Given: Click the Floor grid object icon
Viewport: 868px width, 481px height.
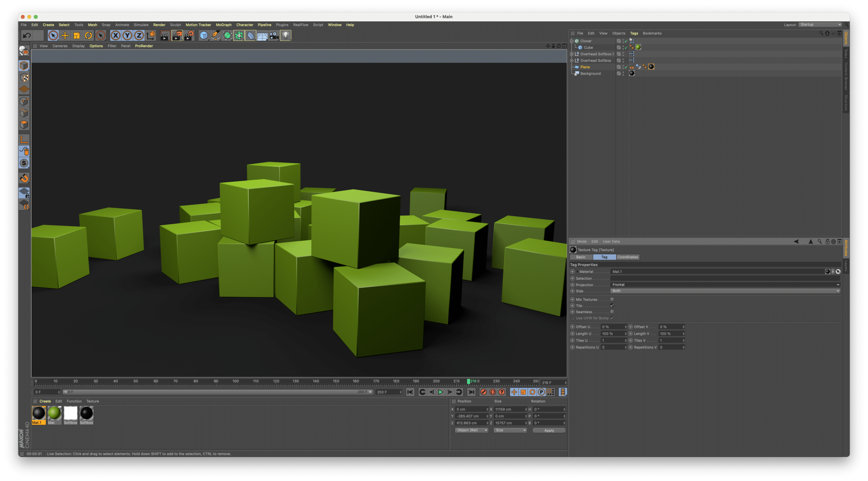Looking at the screenshot, I should pos(262,35).
